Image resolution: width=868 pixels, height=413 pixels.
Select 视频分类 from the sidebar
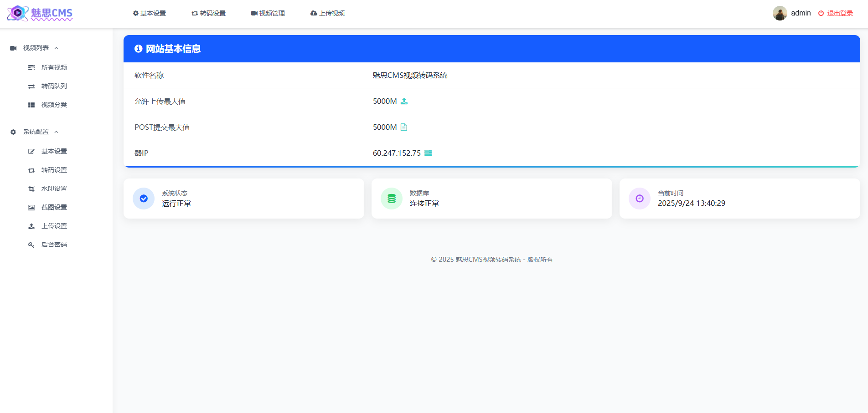click(53, 105)
